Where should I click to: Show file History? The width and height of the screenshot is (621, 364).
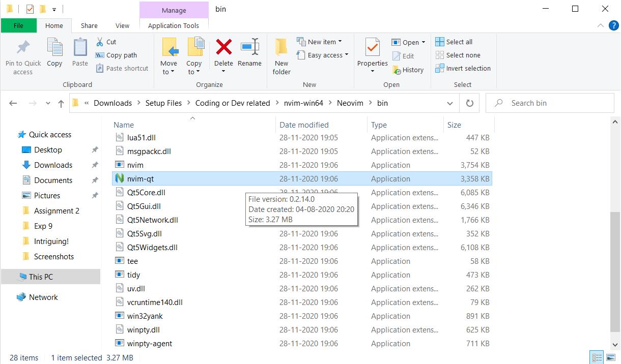(x=408, y=70)
